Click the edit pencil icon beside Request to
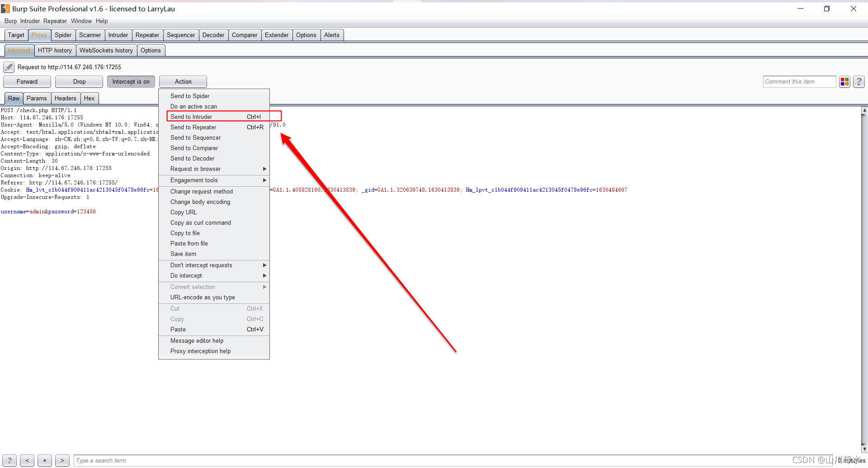Image resolution: width=868 pixels, height=468 pixels. pos(9,67)
